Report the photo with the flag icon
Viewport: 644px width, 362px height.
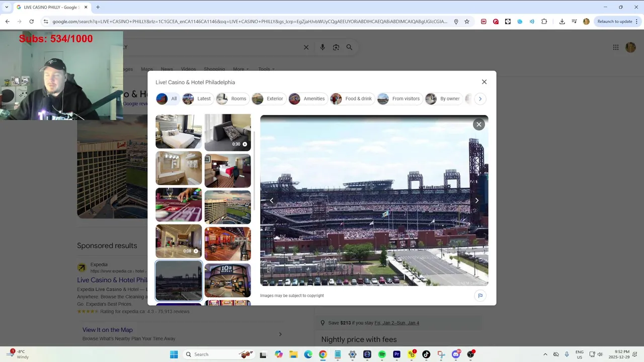pyautogui.click(x=480, y=296)
